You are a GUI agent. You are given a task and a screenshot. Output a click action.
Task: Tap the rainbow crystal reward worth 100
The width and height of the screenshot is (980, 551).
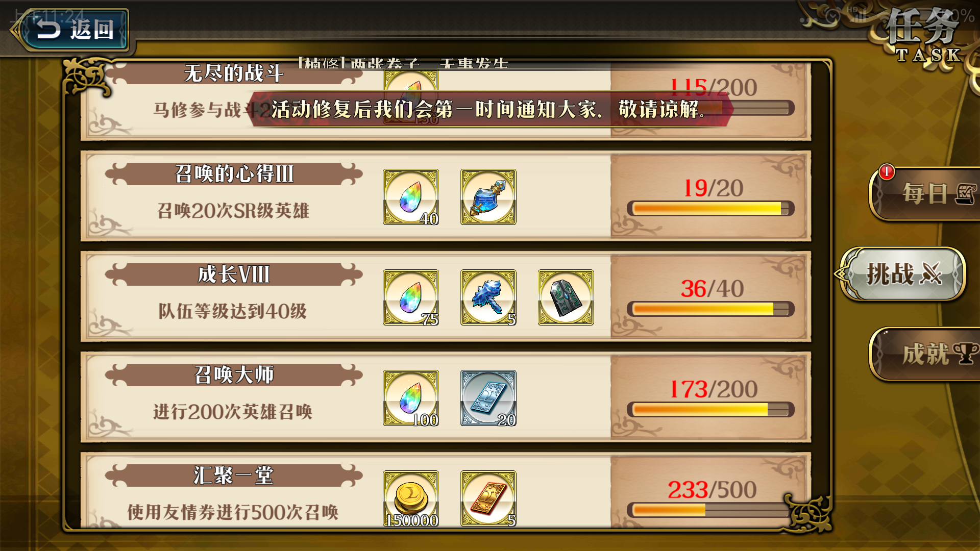(411, 398)
